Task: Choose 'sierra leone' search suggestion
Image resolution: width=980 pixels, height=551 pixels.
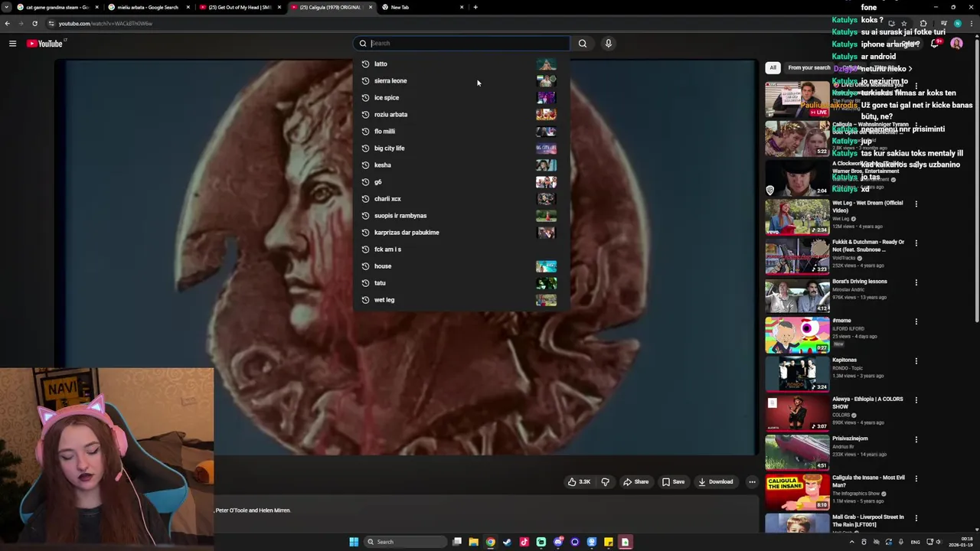Action: (x=459, y=81)
